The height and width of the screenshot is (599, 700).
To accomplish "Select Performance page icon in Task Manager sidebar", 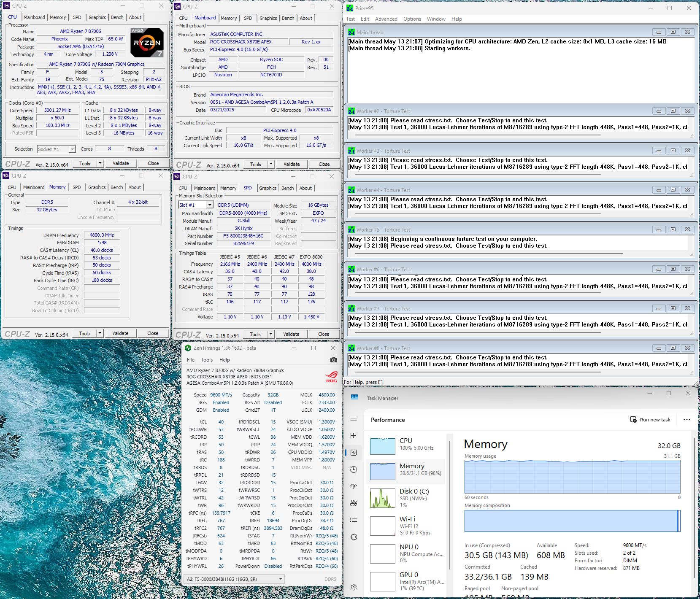I will click(x=354, y=452).
